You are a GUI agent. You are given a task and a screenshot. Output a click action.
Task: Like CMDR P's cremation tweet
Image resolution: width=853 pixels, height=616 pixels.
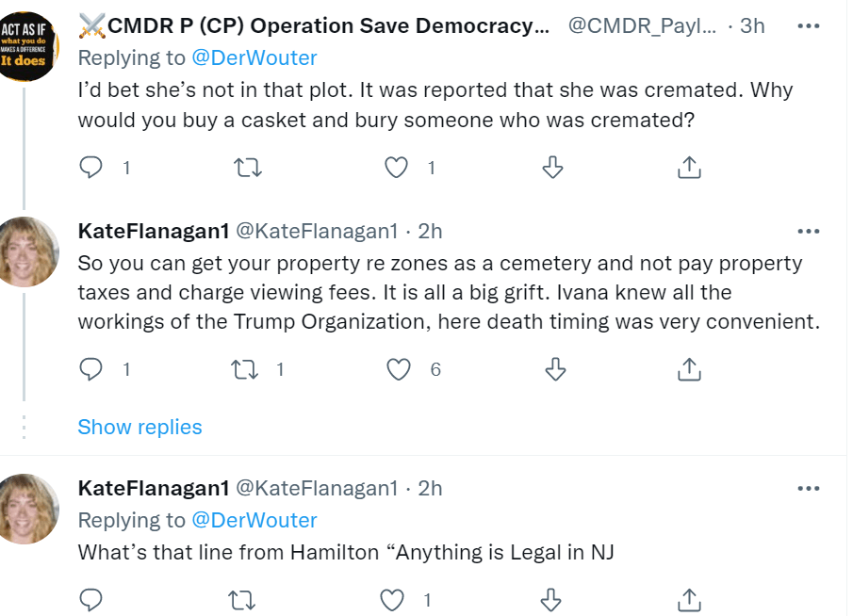pos(398,168)
